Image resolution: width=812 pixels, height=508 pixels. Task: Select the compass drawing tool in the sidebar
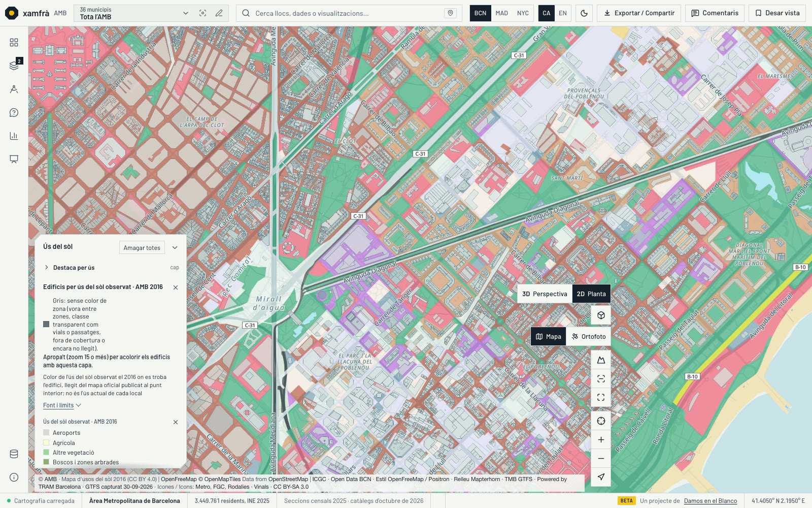14,89
